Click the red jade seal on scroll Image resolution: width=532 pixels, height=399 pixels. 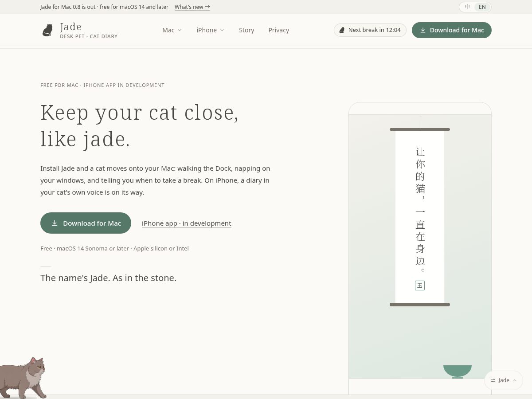pos(420,286)
